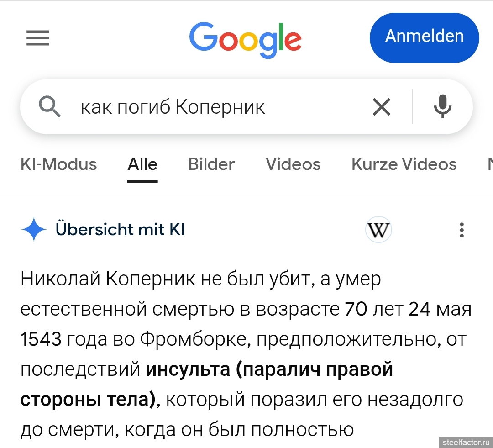This screenshot has height=448, width=493.
Task: Switch to the KI-Modus tab
Action: pos(59,164)
